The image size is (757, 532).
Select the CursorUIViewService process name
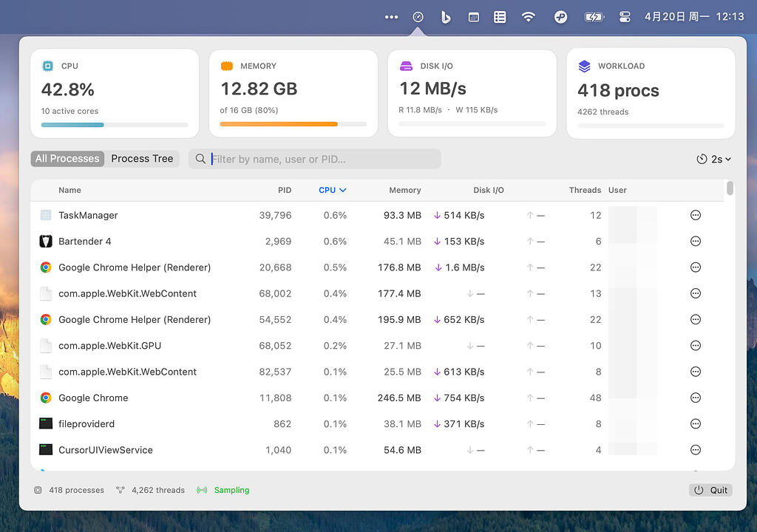(105, 450)
